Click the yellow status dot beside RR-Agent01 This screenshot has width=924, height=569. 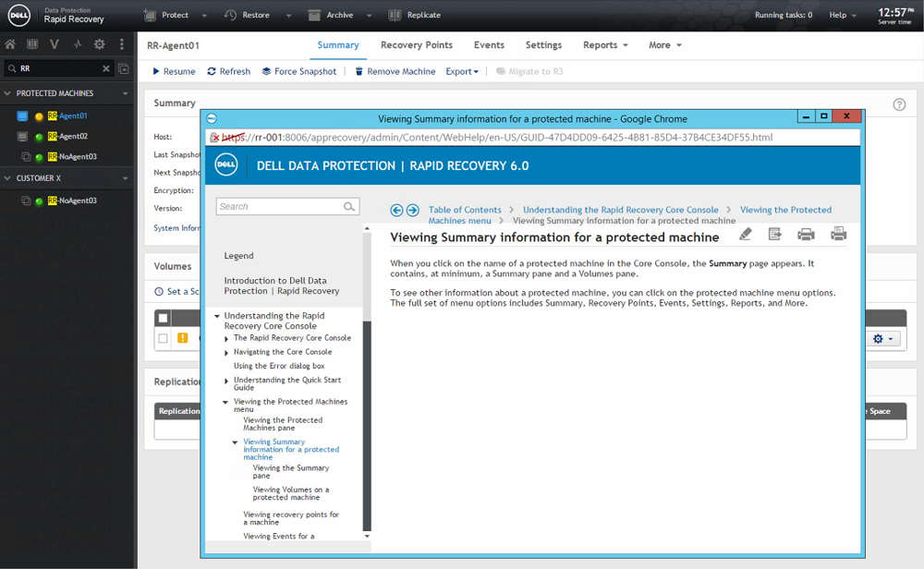click(39, 116)
